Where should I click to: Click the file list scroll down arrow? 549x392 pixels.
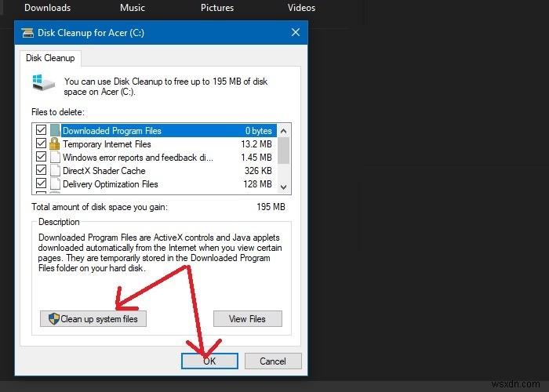point(284,187)
